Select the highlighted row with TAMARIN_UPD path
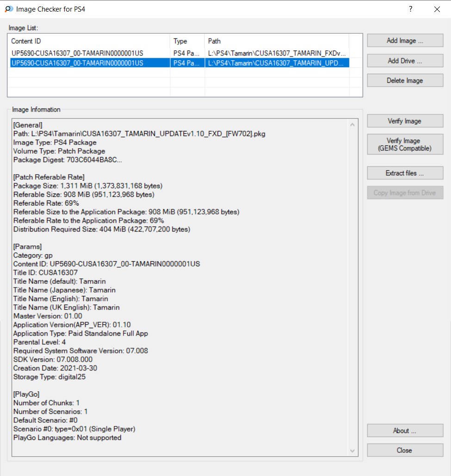The height and width of the screenshot is (476, 451). coord(179,63)
